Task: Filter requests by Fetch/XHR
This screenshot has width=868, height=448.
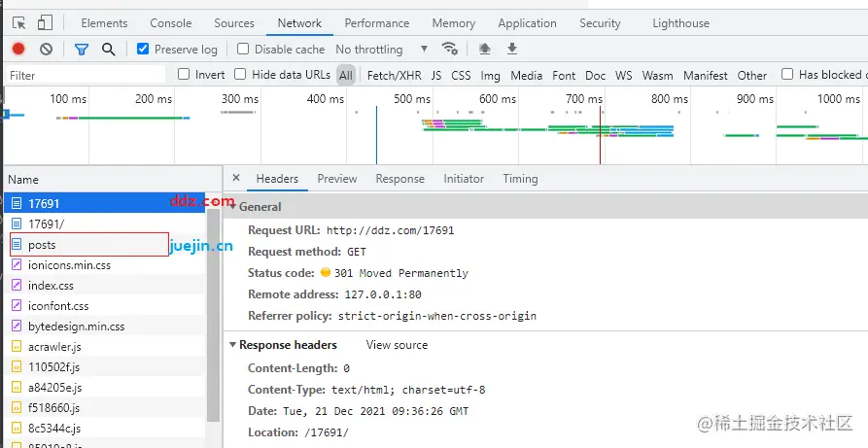Action: click(393, 75)
